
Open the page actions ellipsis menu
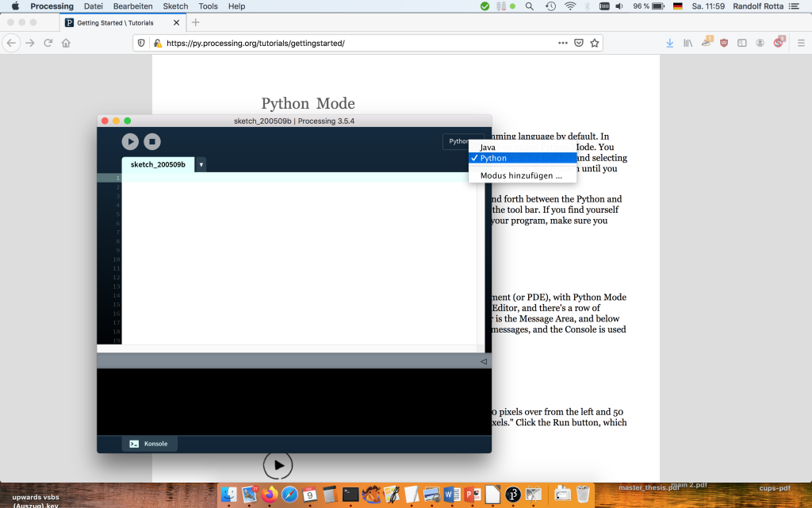tap(562, 43)
